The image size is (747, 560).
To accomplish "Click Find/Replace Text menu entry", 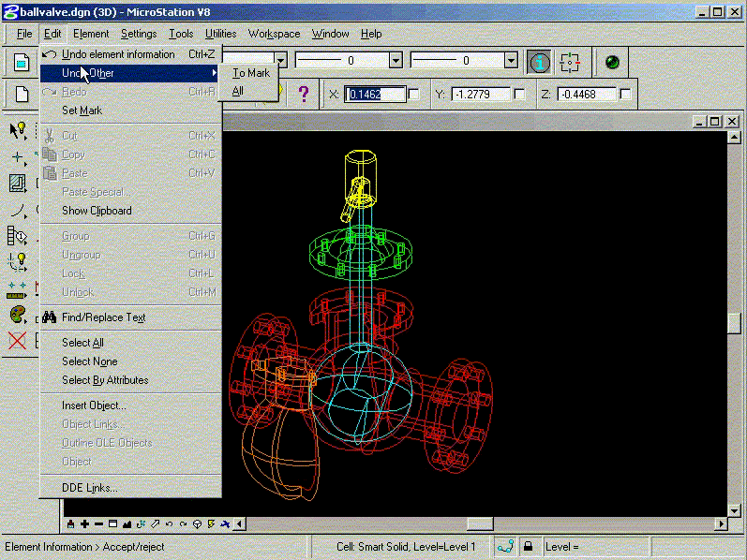I will click(103, 317).
